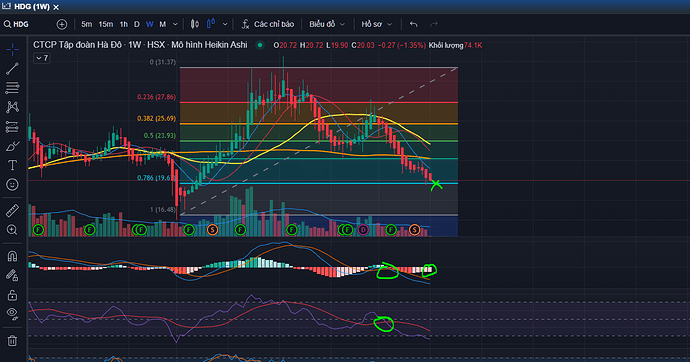
Task: Toggle lock all drawing tools
Action: click(12, 295)
